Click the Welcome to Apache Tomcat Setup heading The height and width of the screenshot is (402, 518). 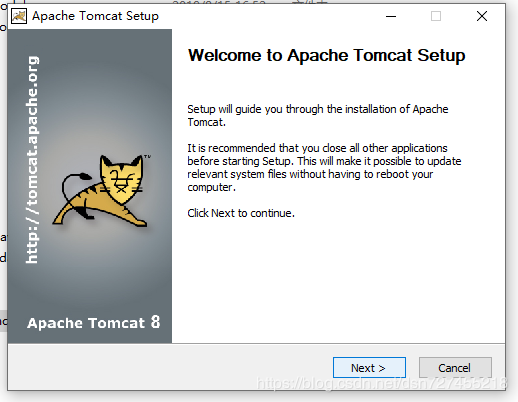click(327, 55)
